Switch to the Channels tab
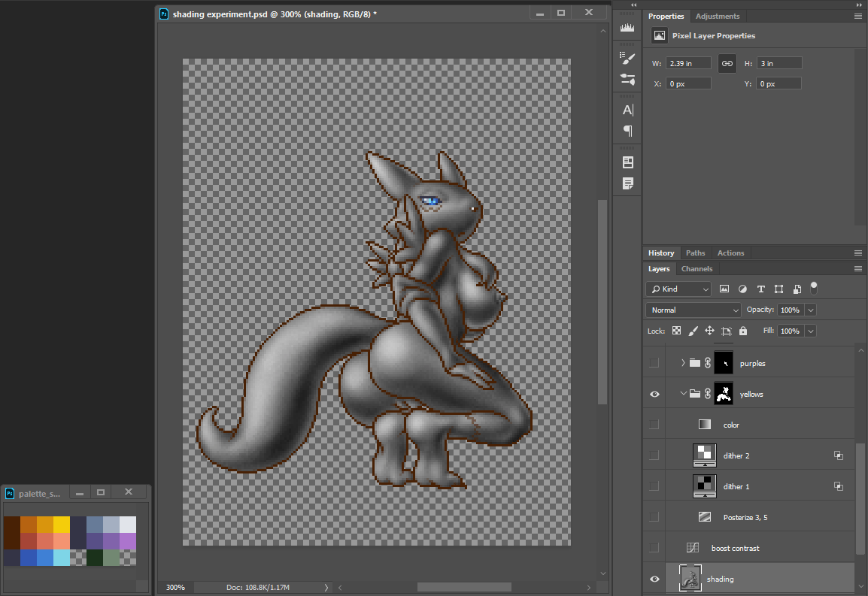The width and height of the screenshot is (868, 596). click(697, 269)
